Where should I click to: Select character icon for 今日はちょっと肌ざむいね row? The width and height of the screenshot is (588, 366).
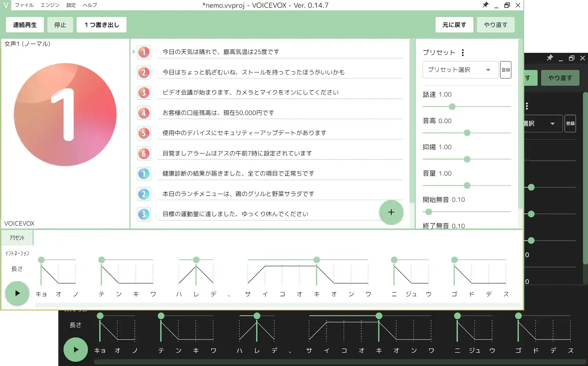pos(144,73)
